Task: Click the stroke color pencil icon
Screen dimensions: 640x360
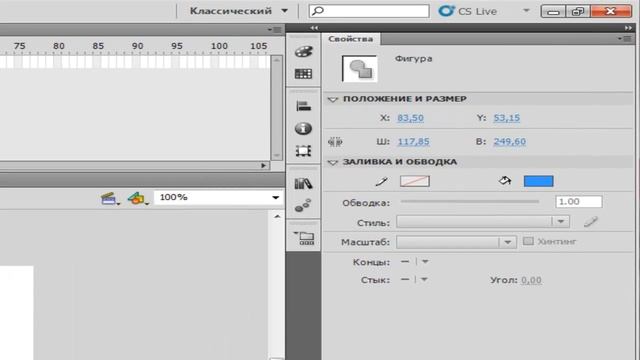Action: coord(381,181)
